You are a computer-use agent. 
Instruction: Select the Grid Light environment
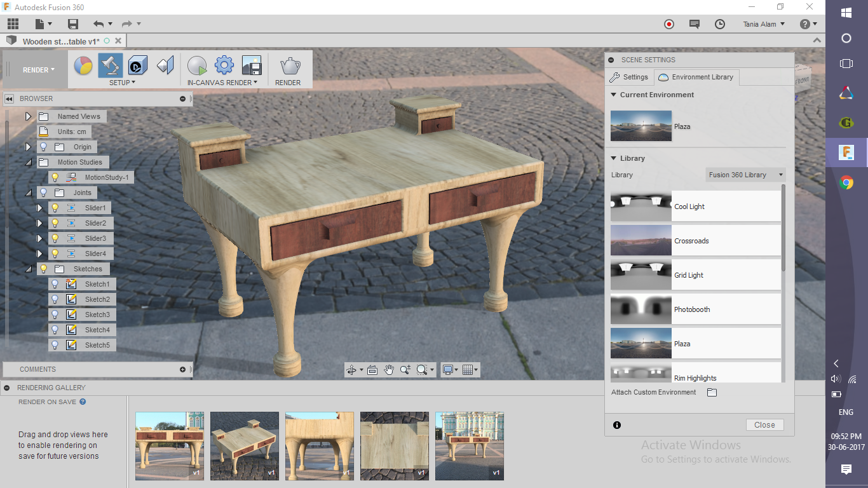click(695, 275)
